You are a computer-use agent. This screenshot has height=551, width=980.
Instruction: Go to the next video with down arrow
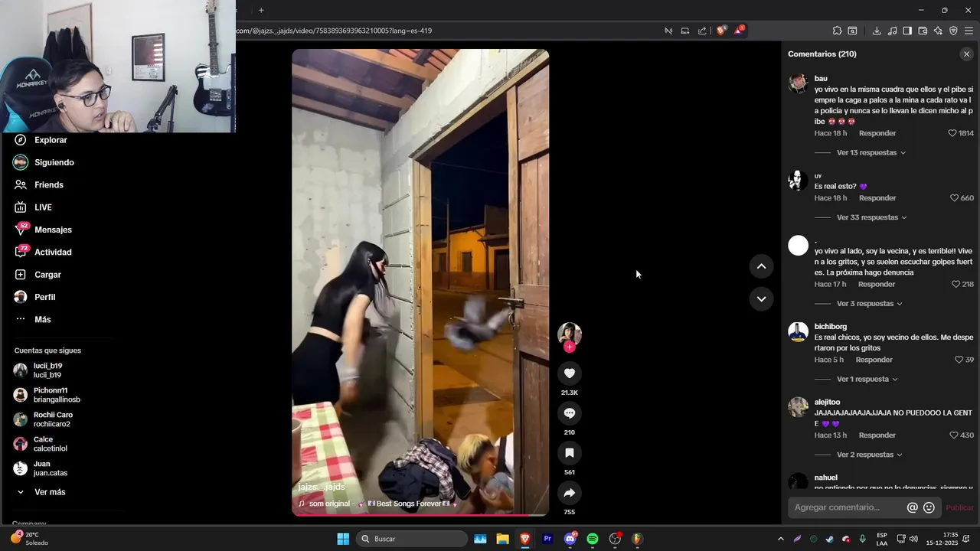[761, 298]
